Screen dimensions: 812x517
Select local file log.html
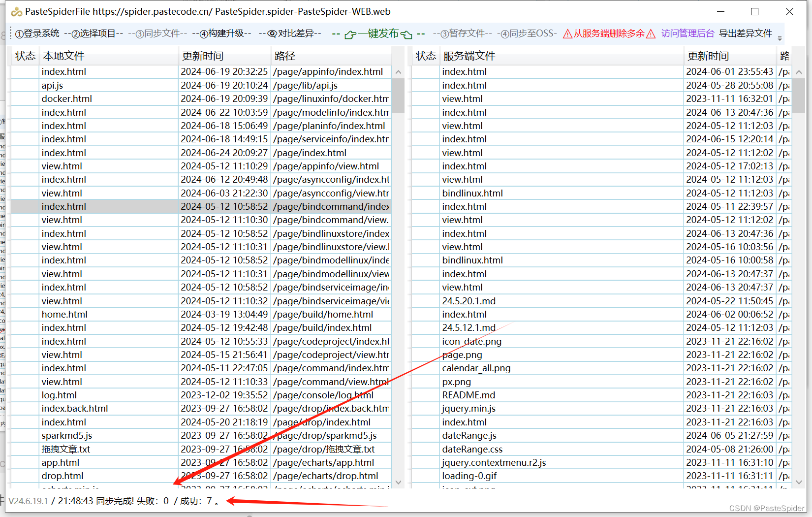coord(59,395)
